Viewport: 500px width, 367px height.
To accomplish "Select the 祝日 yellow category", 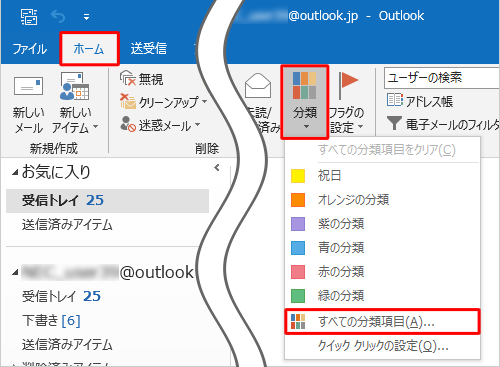I will (x=382, y=176).
